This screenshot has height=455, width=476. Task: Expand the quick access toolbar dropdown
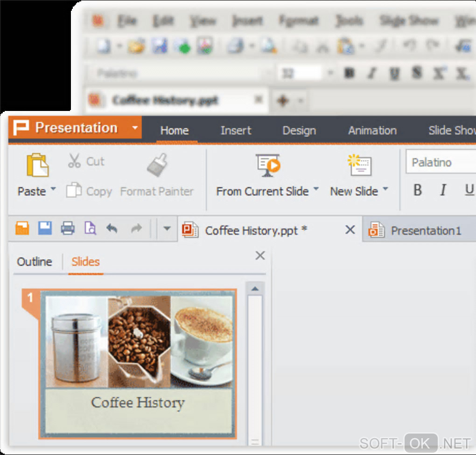point(167,228)
